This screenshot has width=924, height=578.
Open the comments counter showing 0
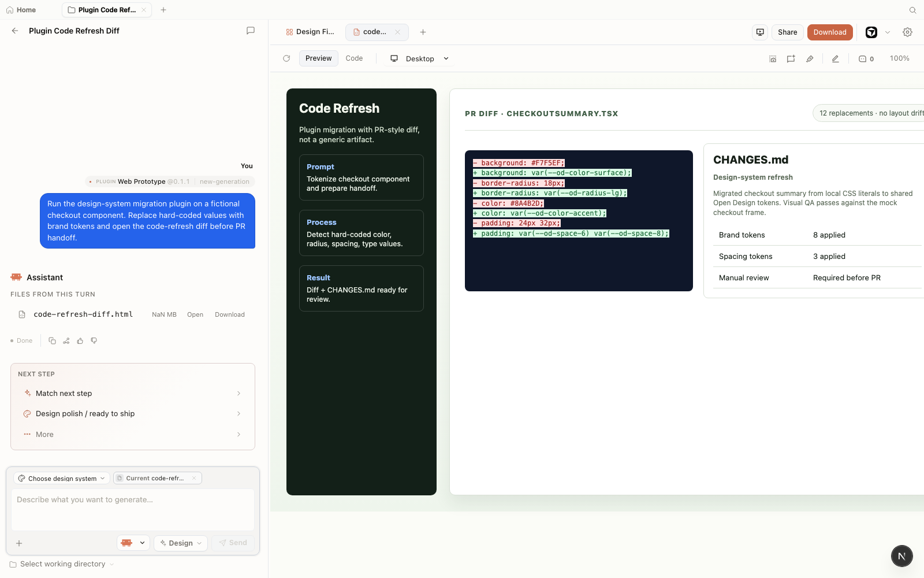tap(866, 59)
